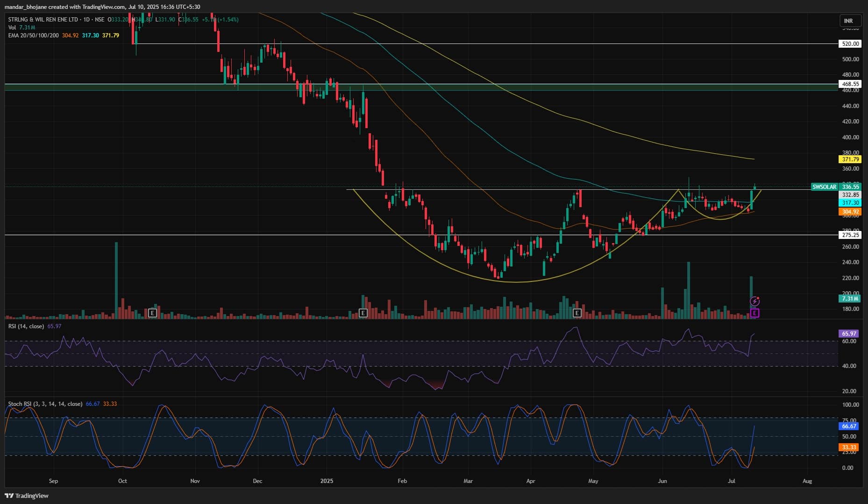Click the 520.00 horizontal line price label
The image size is (868, 504).
pyautogui.click(x=850, y=43)
